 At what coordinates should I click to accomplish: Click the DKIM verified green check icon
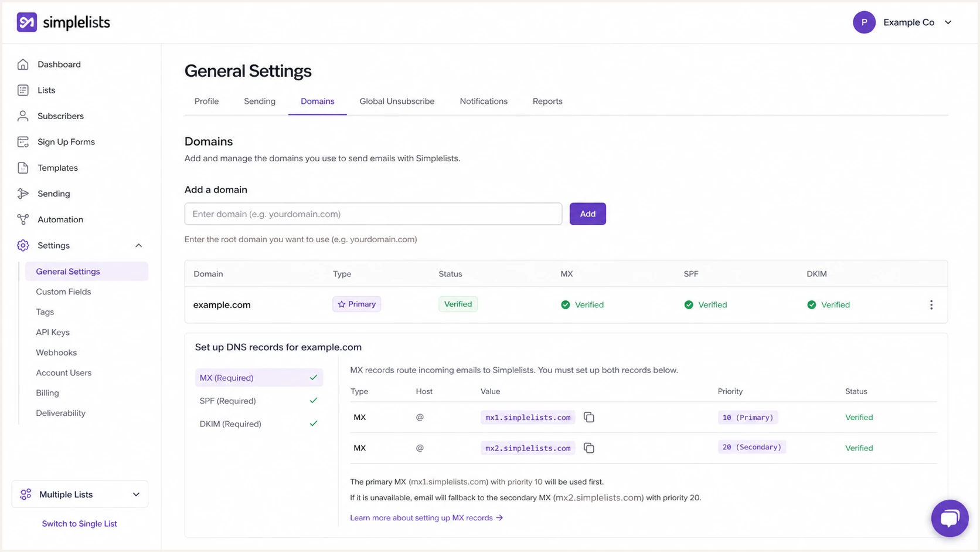812,305
